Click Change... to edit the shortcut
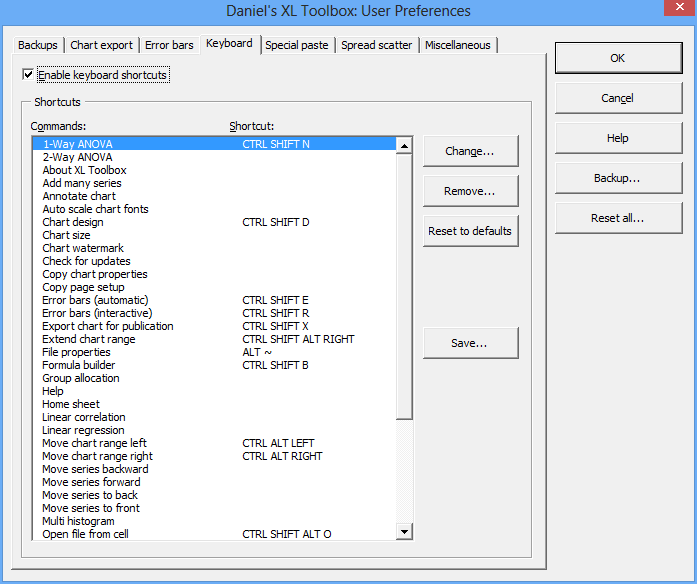This screenshot has height=584, width=697. coord(470,151)
